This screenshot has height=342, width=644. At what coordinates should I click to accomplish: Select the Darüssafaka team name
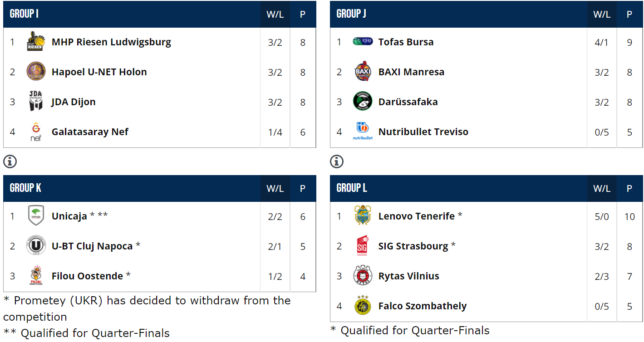tap(408, 102)
